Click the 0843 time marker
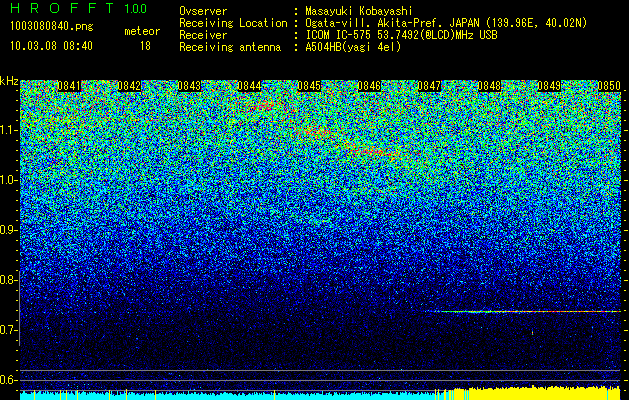 click(189, 86)
